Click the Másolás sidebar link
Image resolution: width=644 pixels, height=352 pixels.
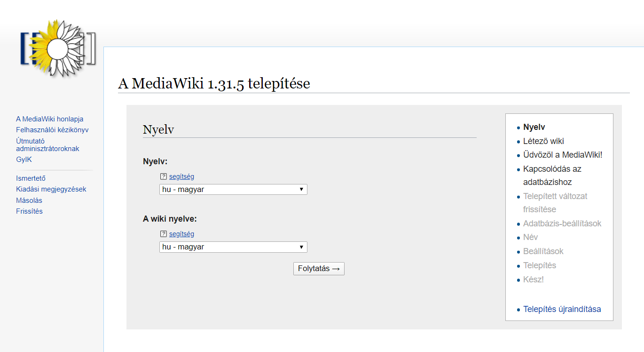pos(29,200)
